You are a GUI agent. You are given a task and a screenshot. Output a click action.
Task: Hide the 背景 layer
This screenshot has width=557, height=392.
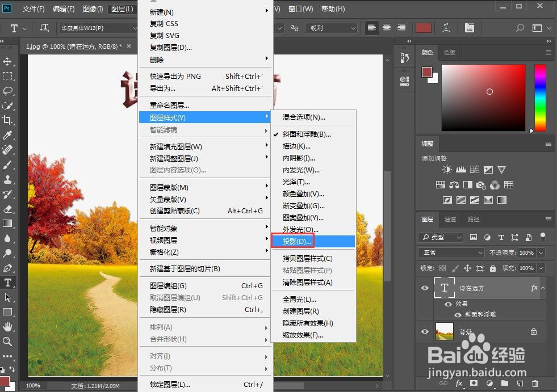425,332
